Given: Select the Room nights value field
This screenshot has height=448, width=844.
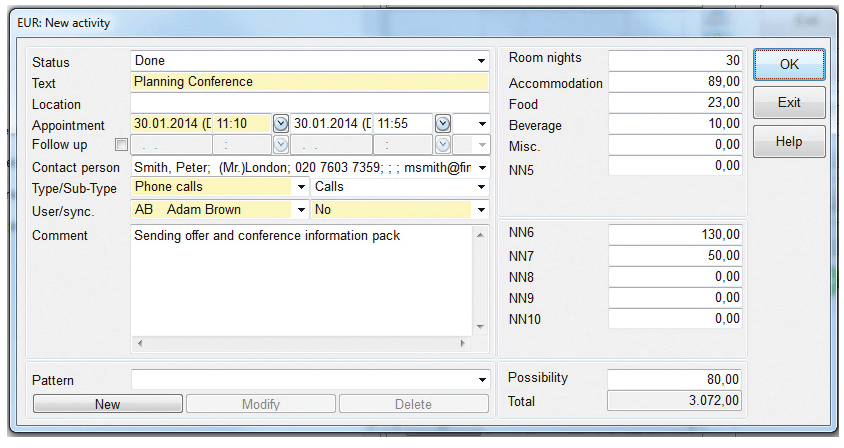Looking at the screenshot, I should point(675,60).
